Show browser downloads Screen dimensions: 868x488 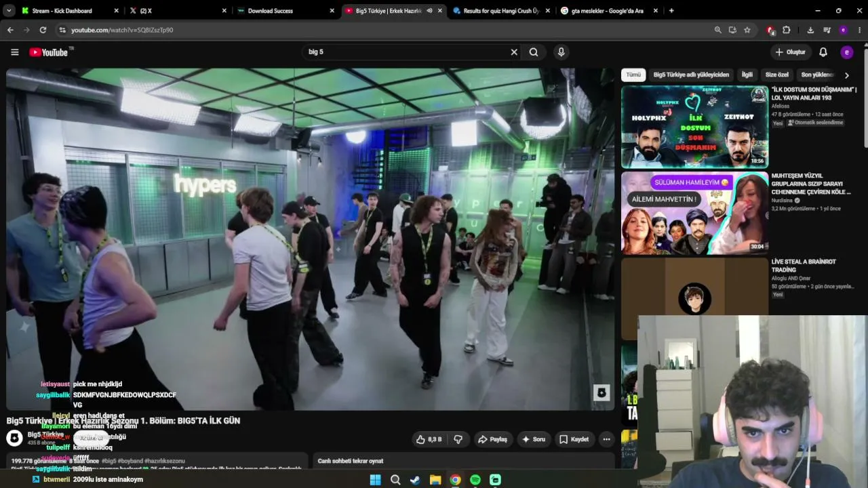click(x=810, y=30)
